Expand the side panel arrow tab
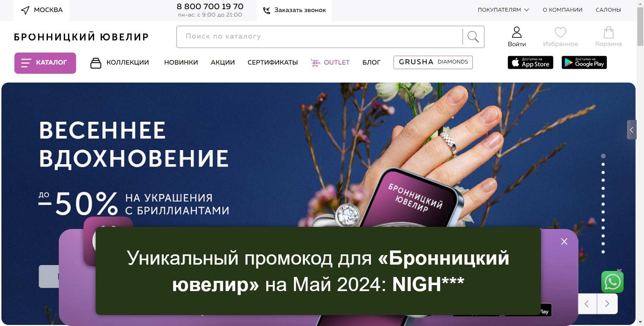 (632, 130)
